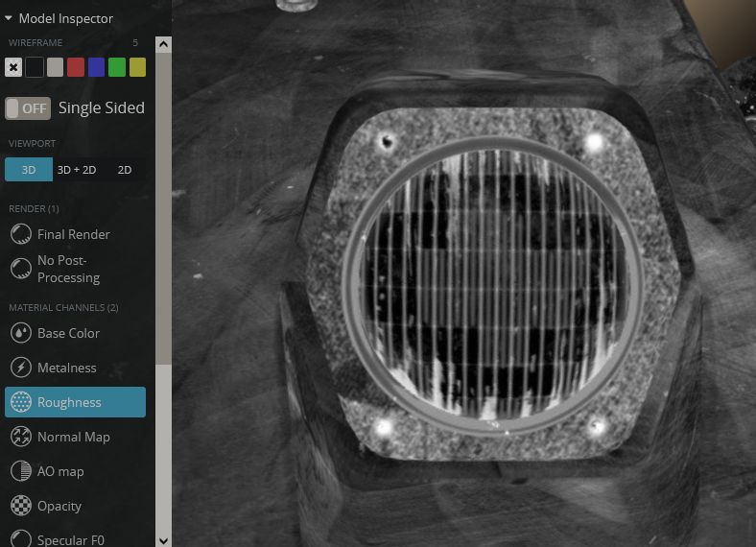The height and width of the screenshot is (547, 756).
Task: Click the AO map half-circle icon
Action: [21, 471]
